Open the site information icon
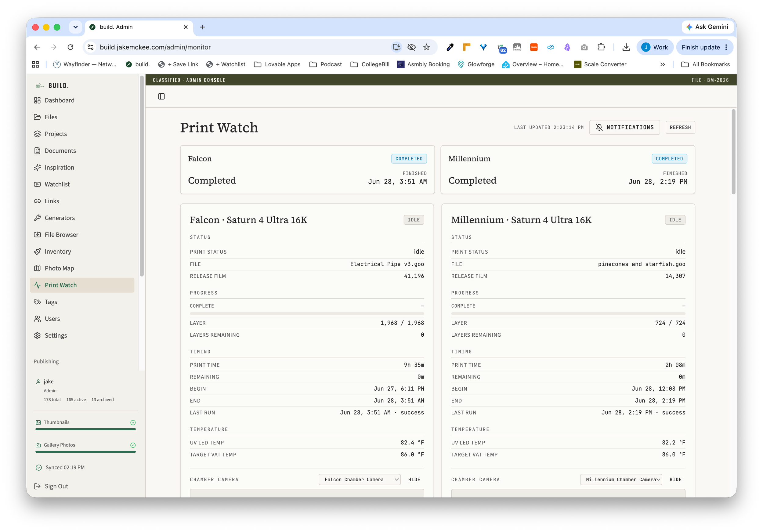 90,47
